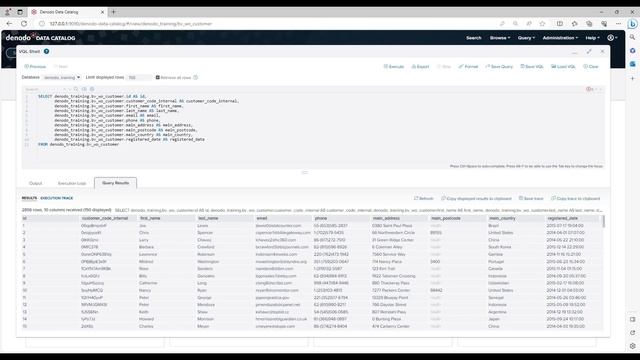Click info icon beside Retrieve all rows
Viewport: 640px width, 360px height.
tap(196, 78)
